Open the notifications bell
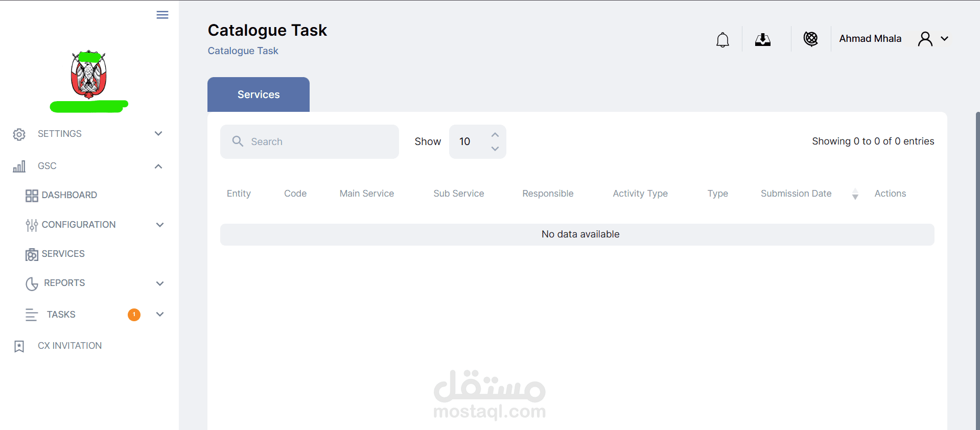This screenshot has width=980, height=430. [x=722, y=39]
